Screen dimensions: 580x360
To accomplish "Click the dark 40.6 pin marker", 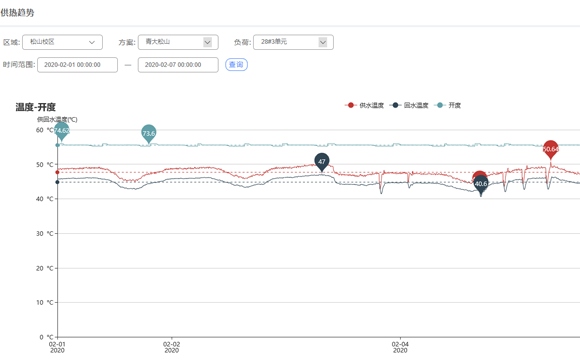I will coord(481,184).
